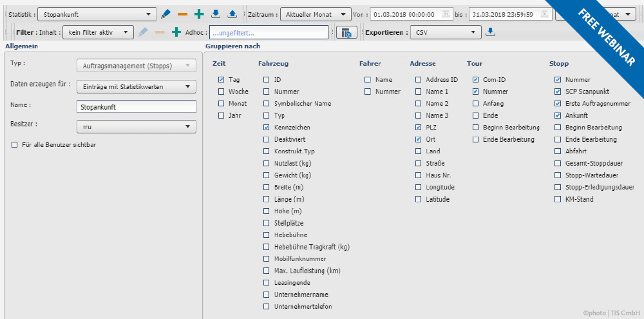The image size is (644, 319).
Task: Enable the Woche grouping checkbox
Action: (222, 92)
